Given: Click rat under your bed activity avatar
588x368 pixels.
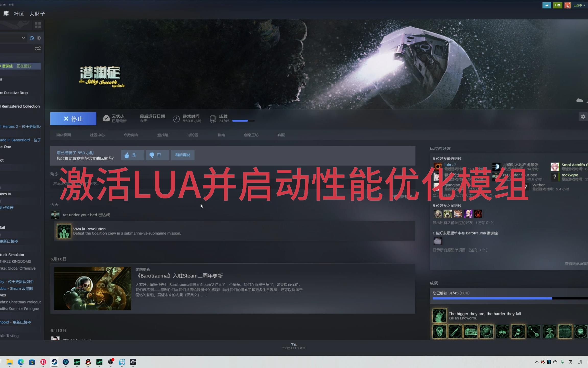Looking at the screenshot, I should [55, 215].
